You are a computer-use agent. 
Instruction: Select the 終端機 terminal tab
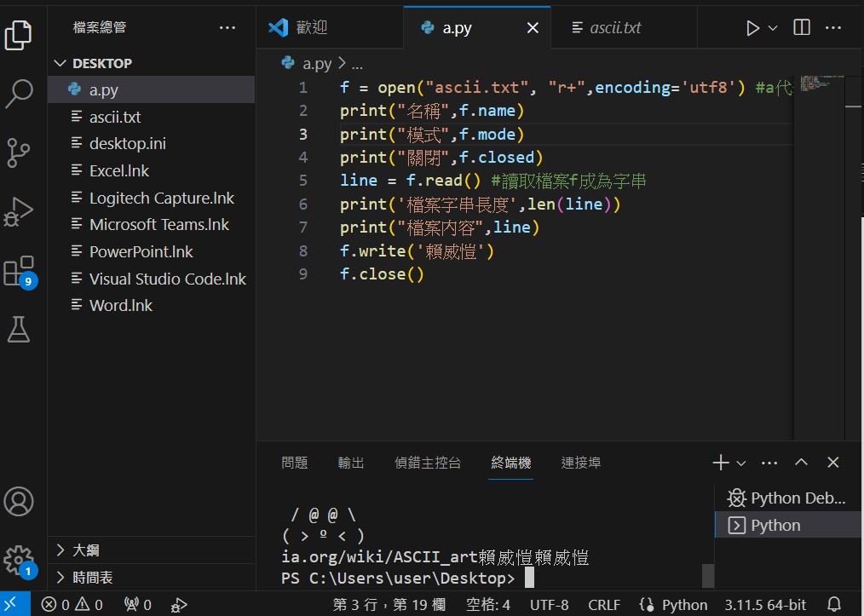pyautogui.click(x=510, y=463)
